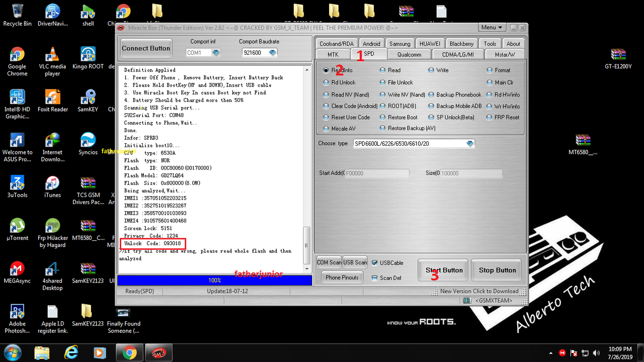Select the FRP Reset option
The height and width of the screenshot is (362, 644).
503,117
